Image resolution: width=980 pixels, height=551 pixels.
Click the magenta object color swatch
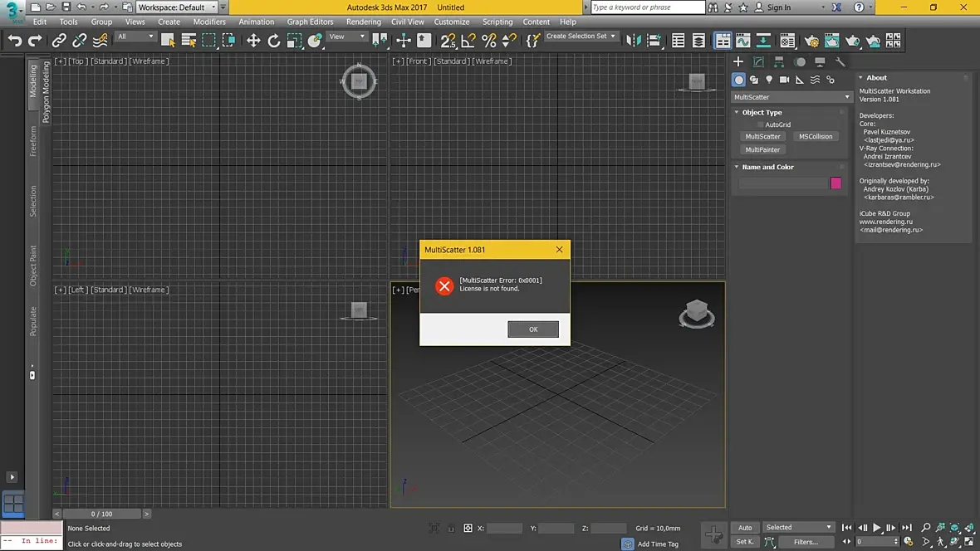(x=835, y=183)
